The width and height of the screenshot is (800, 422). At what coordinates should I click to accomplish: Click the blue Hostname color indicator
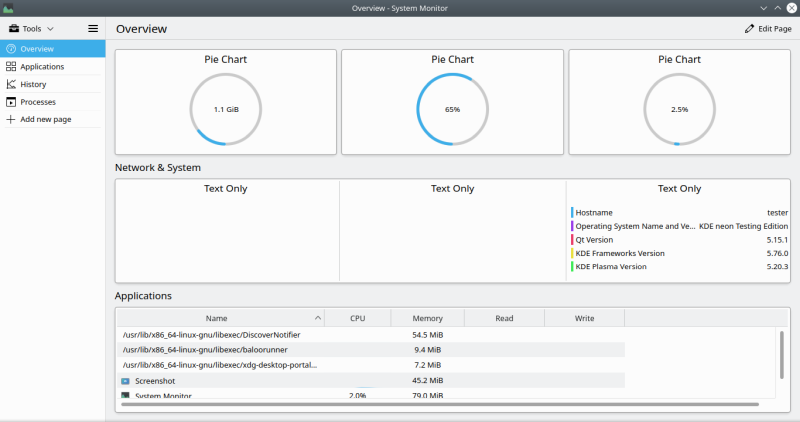click(x=572, y=212)
